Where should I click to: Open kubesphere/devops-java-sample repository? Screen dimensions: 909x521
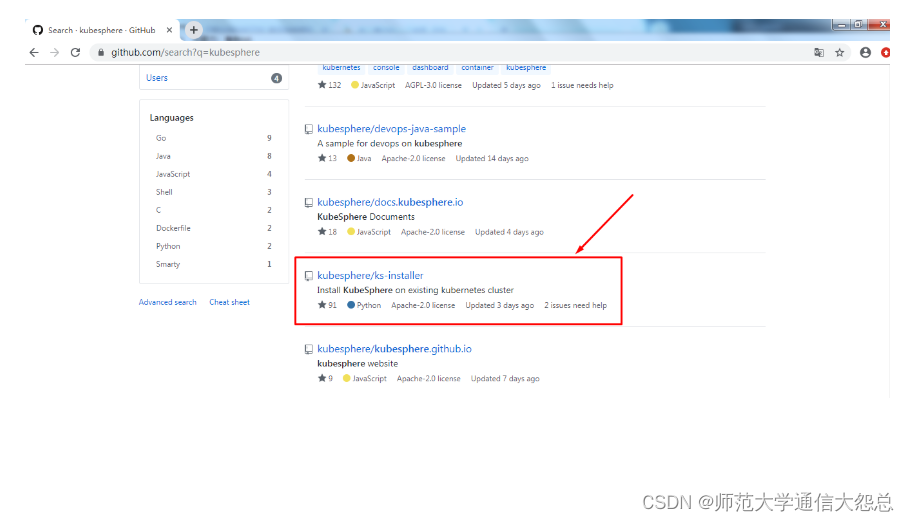(391, 129)
